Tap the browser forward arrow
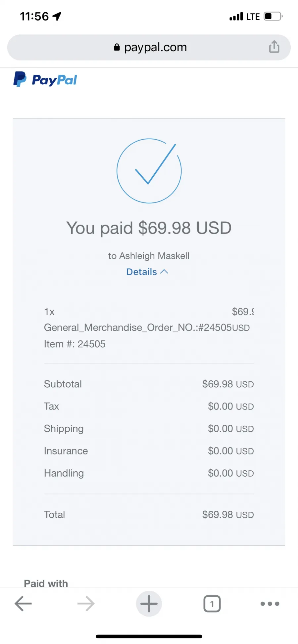The width and height of the screenshot is (298, 644). [86, 604]
